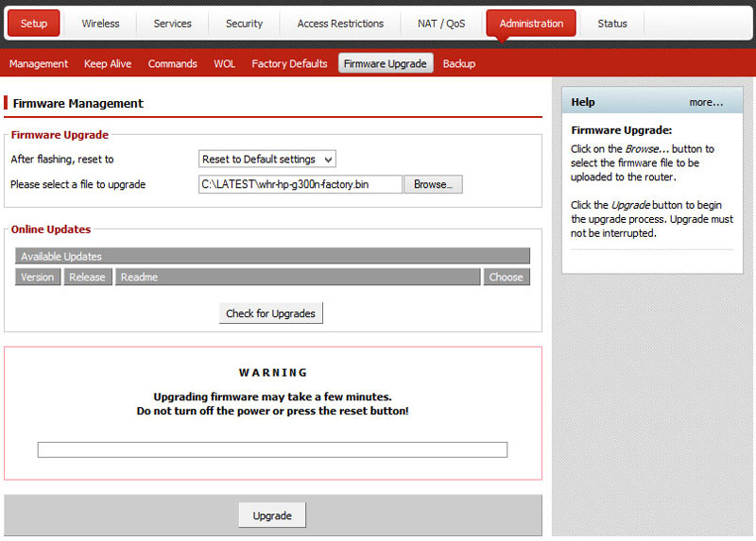Select the Backup sub-tab

(459, 64)
